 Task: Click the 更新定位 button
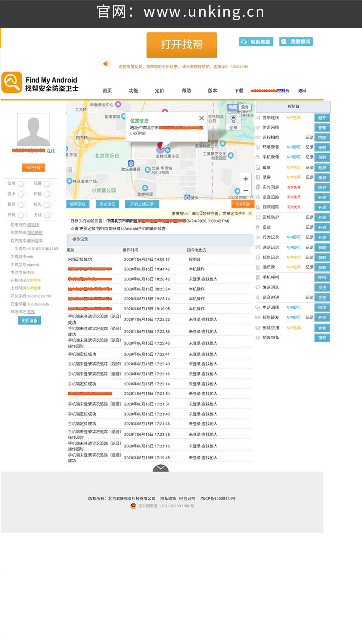click(78, 204)
